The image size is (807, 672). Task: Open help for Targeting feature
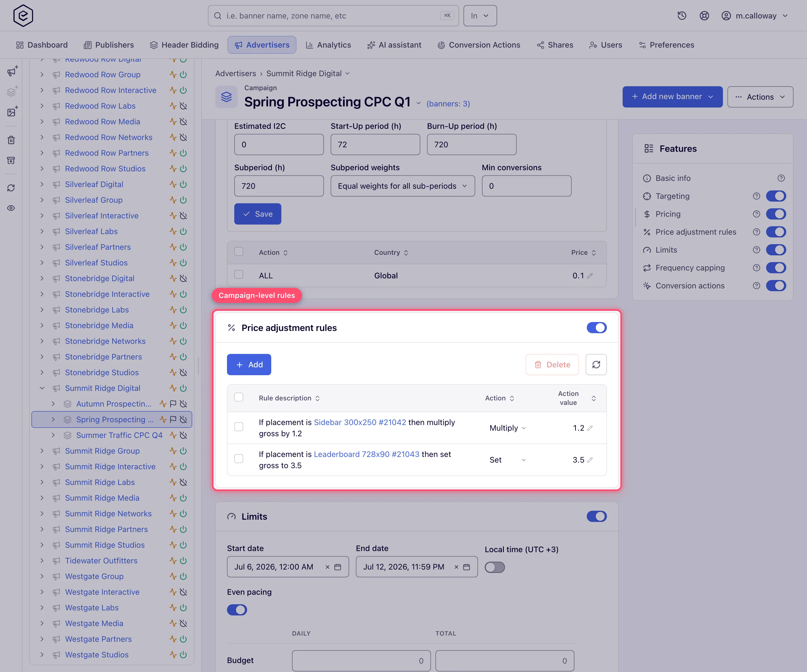click(x=756, y=196)
